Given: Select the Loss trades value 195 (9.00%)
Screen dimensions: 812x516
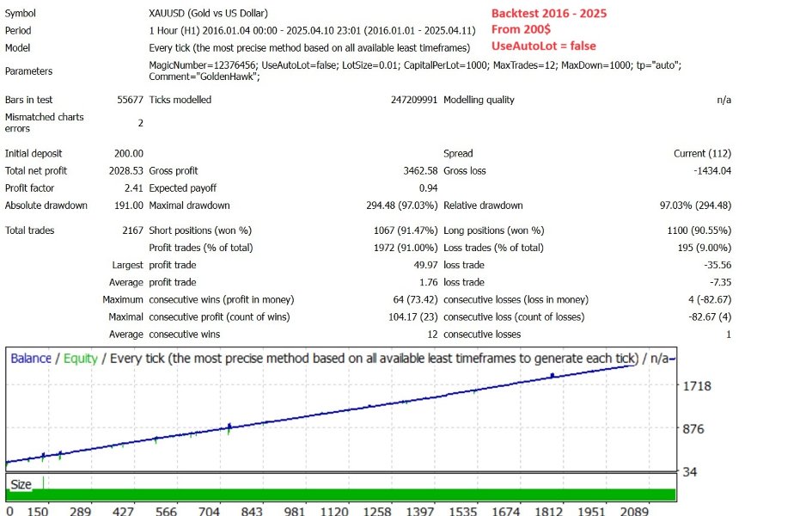Looking at the screenshot, I should tap(705, 248).
